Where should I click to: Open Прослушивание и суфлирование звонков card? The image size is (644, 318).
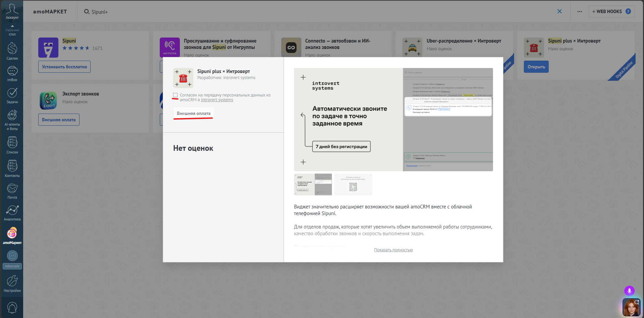pyautogui.click(x=220, y=44)
